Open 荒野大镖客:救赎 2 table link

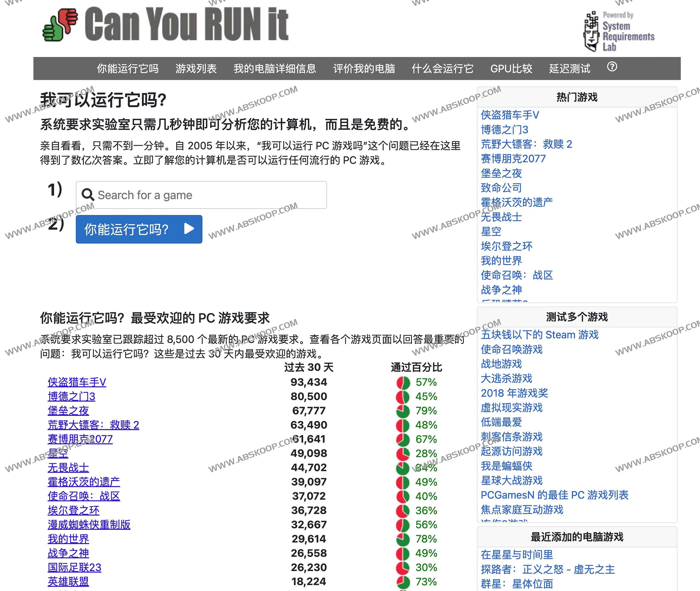[93, 425]
